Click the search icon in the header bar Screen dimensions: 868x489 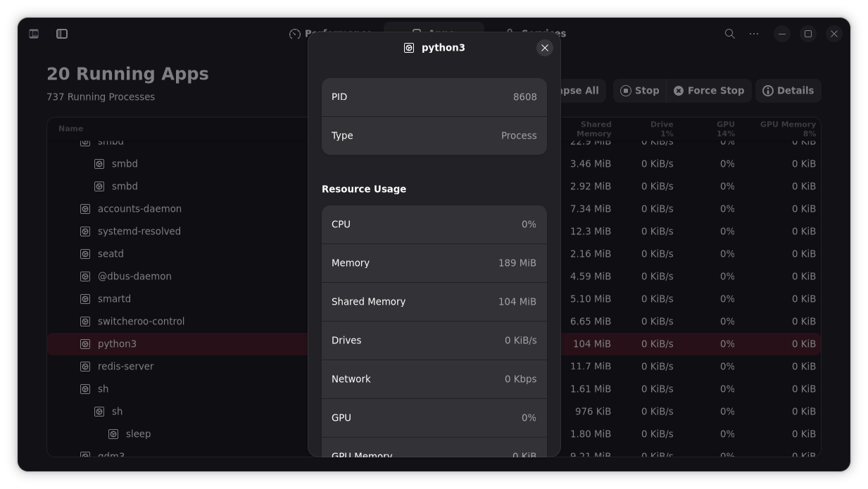730,34
